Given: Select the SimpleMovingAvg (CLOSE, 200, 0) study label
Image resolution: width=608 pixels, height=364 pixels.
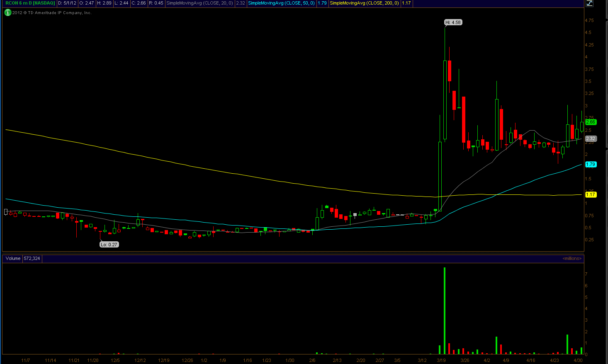Looking at the screenshot, I should pos(364,3).
